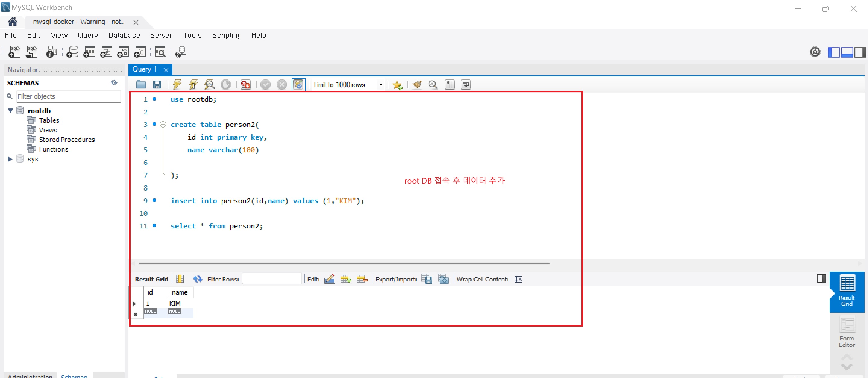Toggle the left sidebar panel visibility

point(834,52)
